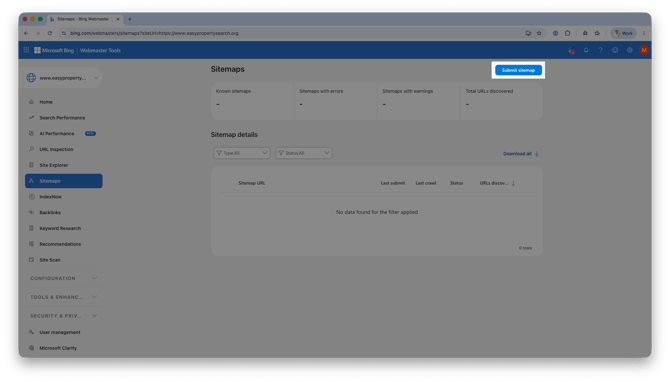
Task: Expand the Configuration section
Action: [64, 278]
